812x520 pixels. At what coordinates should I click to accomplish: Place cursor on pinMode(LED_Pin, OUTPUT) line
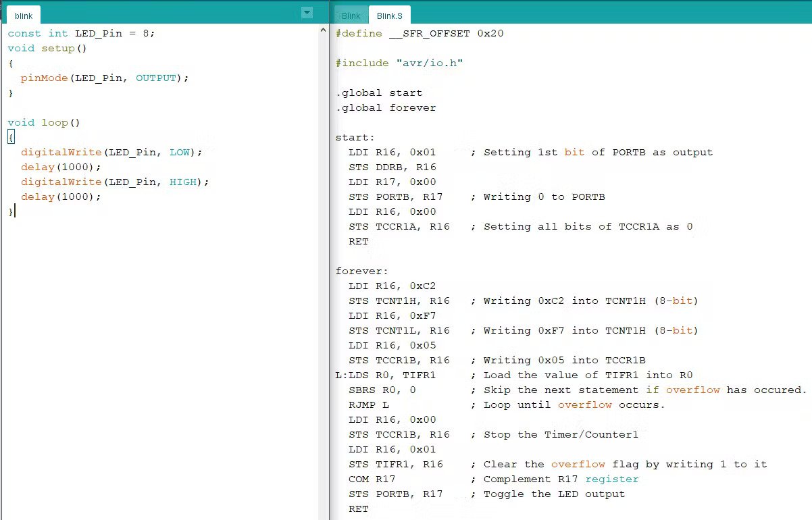coord(104,78)
